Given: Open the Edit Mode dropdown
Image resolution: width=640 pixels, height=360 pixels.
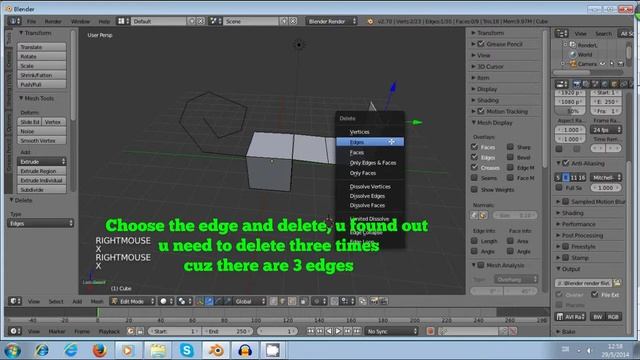Looking at the screenshot, I should pyautogui.click(x=133, y=301).
